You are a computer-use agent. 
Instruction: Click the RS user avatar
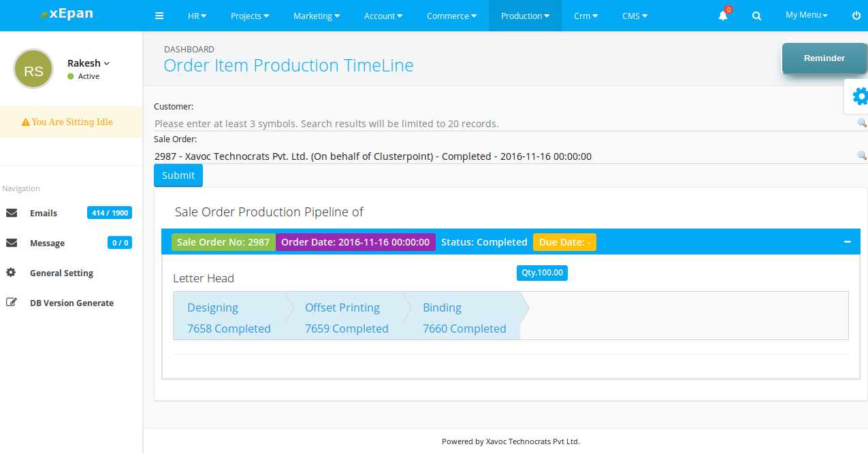(33, 69)
